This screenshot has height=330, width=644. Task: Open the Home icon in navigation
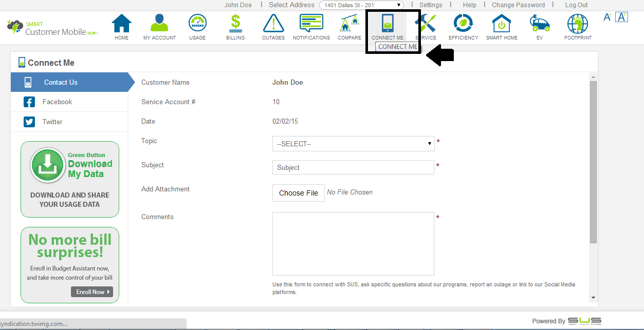[x=122, y=25]
